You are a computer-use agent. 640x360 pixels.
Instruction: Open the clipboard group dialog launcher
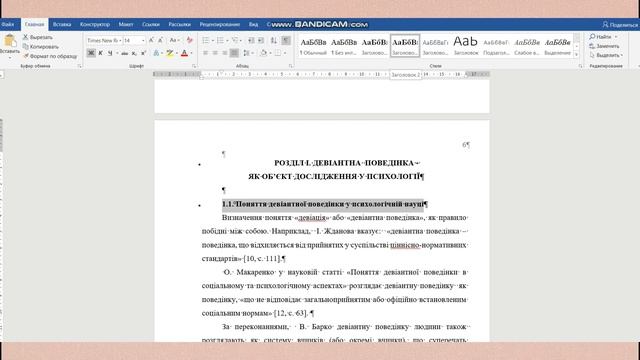pos(80,66)
